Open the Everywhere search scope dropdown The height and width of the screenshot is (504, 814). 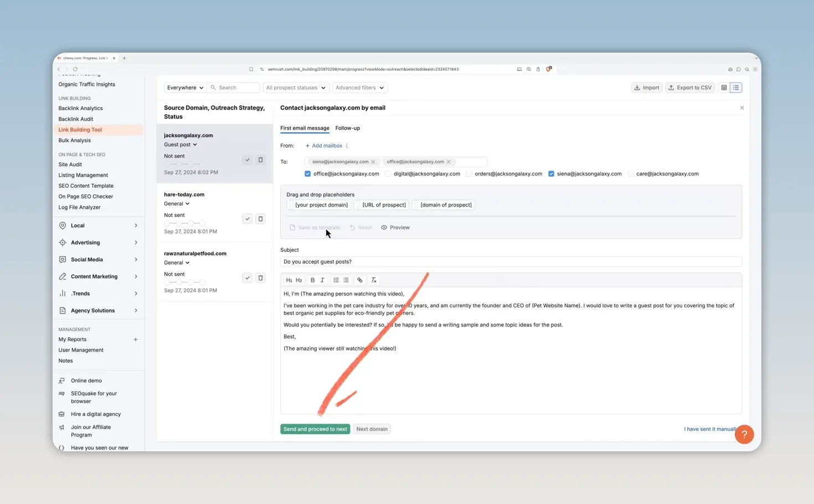coord(185,88)
